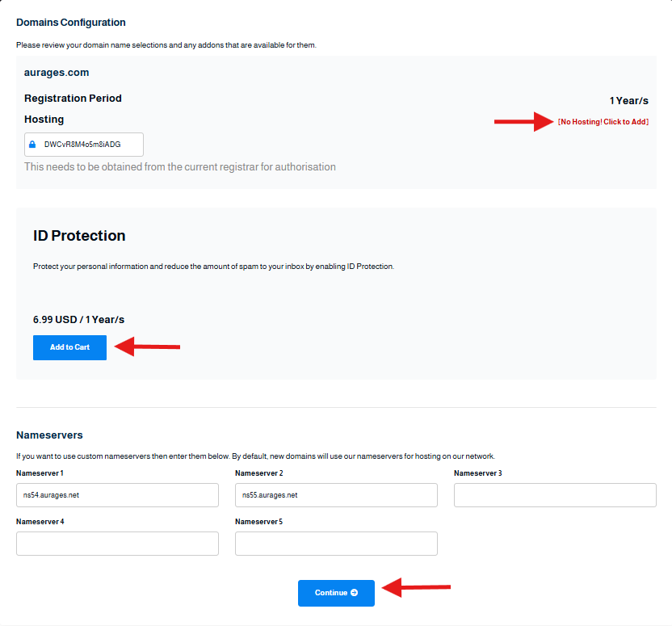Click the authorisation code text field

coord(84,145)
